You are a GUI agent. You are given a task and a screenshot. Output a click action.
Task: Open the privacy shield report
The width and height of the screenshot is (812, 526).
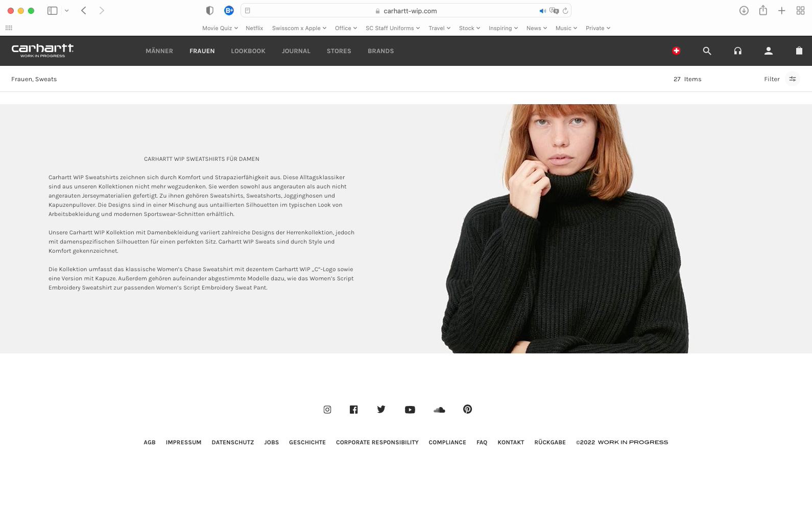tap(209, 11)
